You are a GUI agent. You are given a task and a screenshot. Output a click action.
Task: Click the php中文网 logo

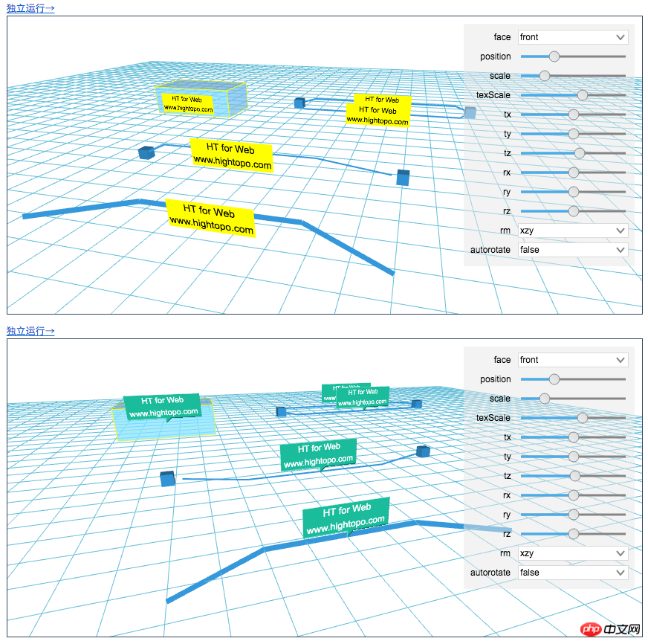click(x=610, y=629)
